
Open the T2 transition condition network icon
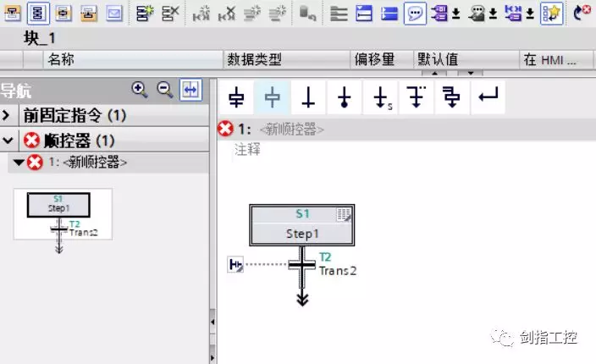236,266
